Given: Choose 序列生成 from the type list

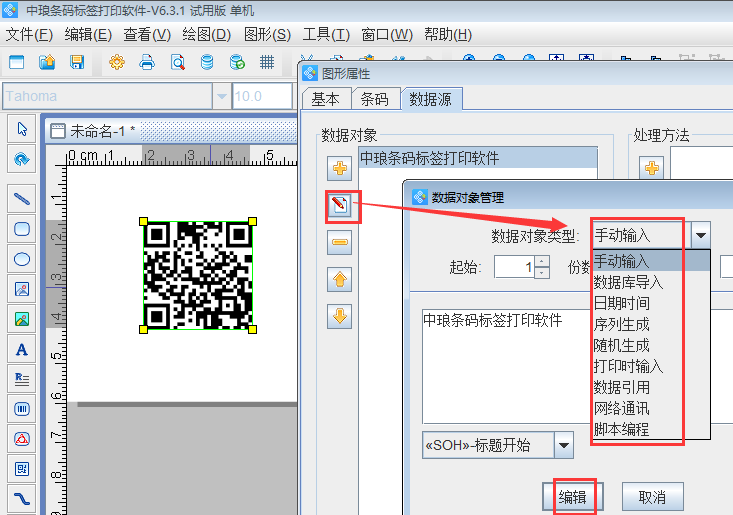Looking at the screenshot, I should [621, 324].
